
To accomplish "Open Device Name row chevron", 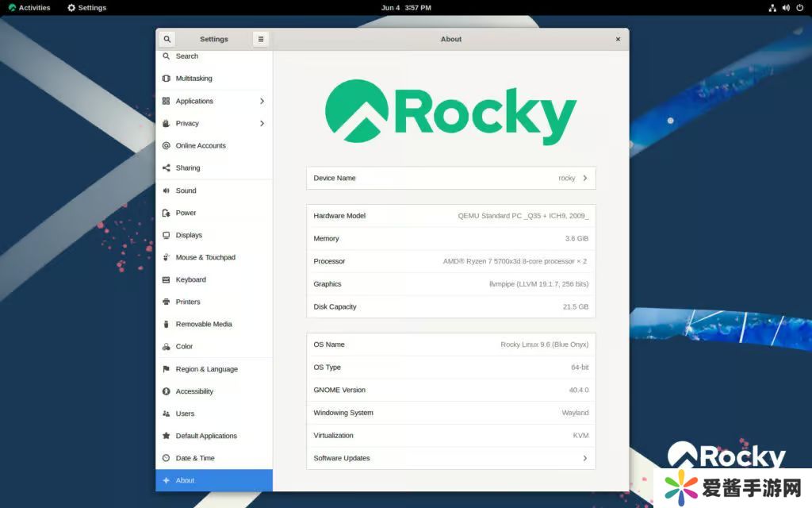I will (x=585, y=178).
